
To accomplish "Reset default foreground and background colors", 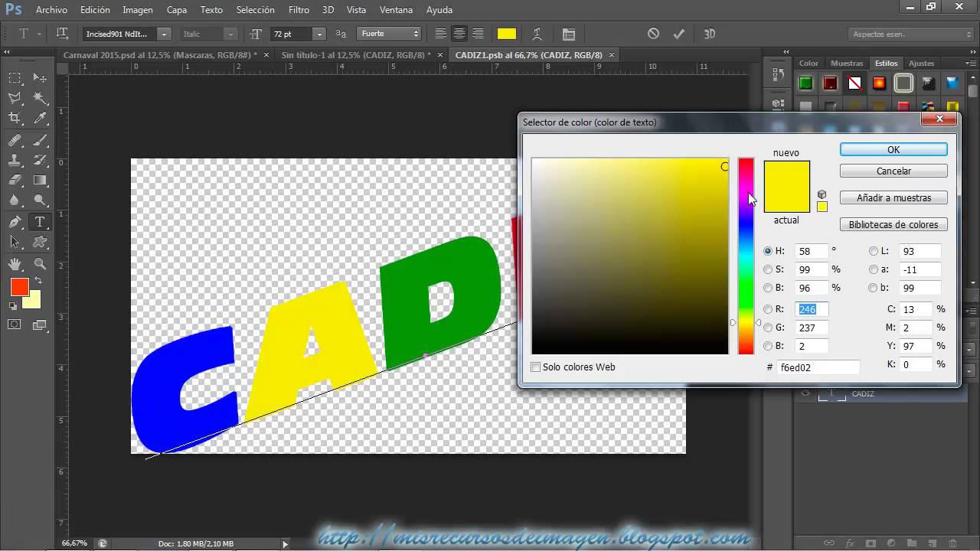I will [x=13, y=306].
